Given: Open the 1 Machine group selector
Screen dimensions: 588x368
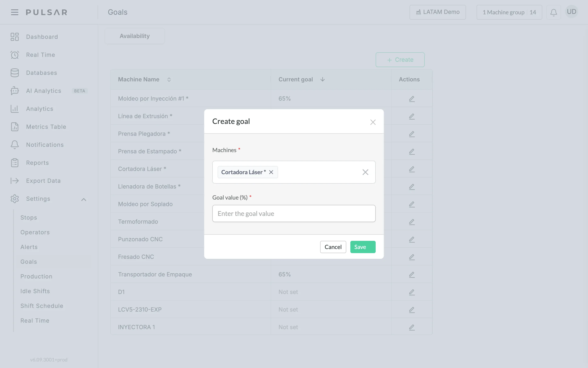Looking at the screenshot, I should (x=509, y=12).
